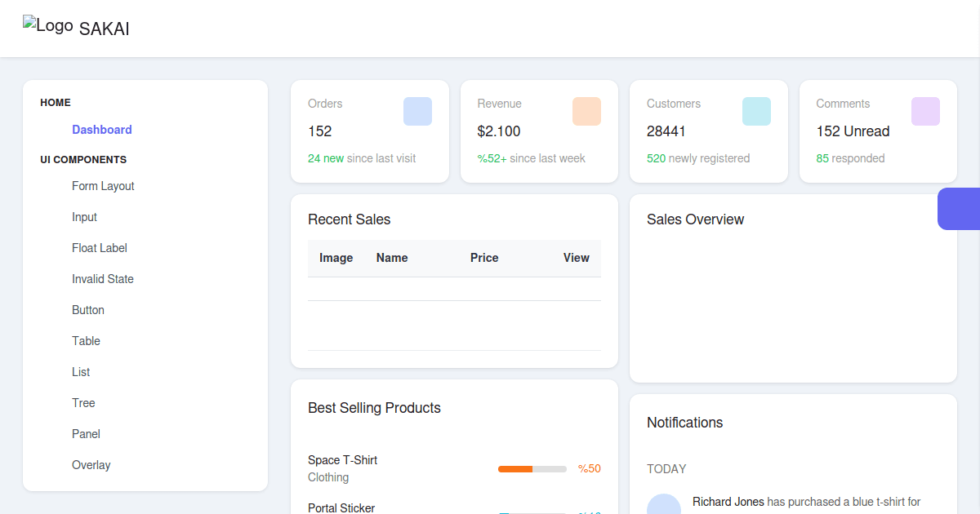Click the blue Orders card icon
Screen dimensions: 980x514
point(417,112)
